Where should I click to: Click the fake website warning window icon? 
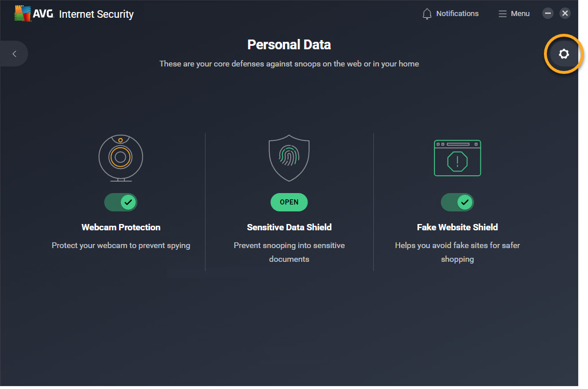(x=457, y=158)
